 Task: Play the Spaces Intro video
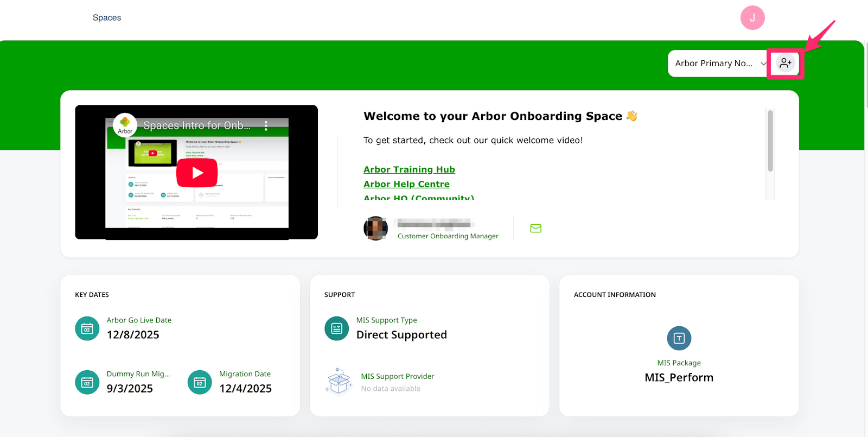pos(197,173)
